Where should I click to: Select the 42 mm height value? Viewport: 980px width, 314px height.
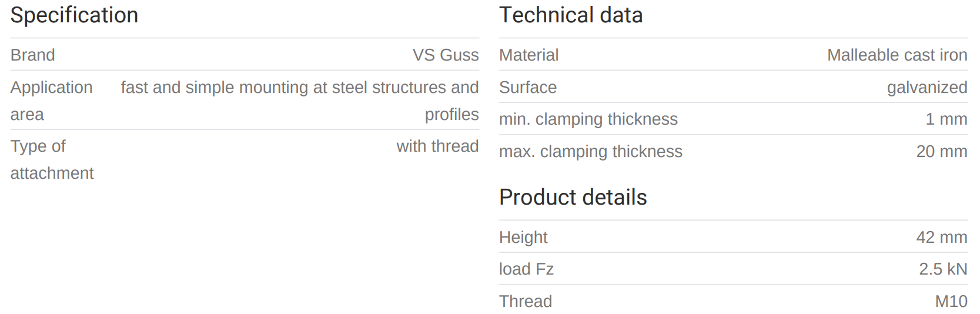point(941,237)
